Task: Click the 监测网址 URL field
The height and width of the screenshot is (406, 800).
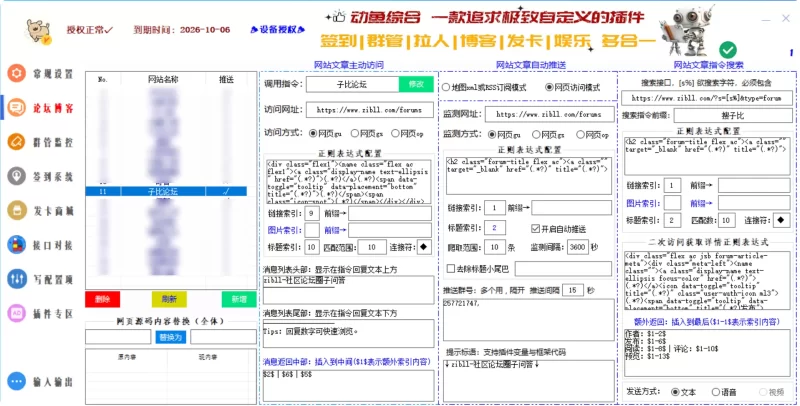Action: [x=549, y=114]
